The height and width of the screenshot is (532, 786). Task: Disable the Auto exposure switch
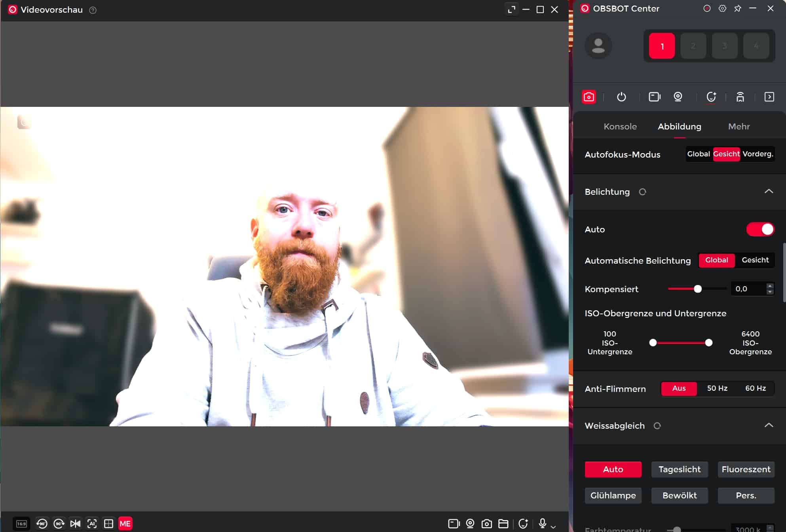pos(760,230)
